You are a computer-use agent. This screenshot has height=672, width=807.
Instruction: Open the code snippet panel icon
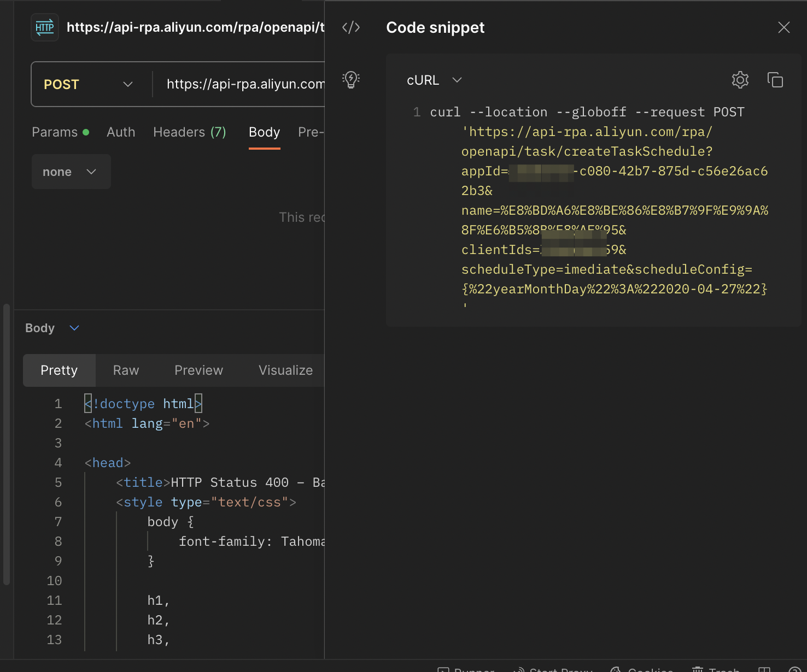(x=351, y=27)
